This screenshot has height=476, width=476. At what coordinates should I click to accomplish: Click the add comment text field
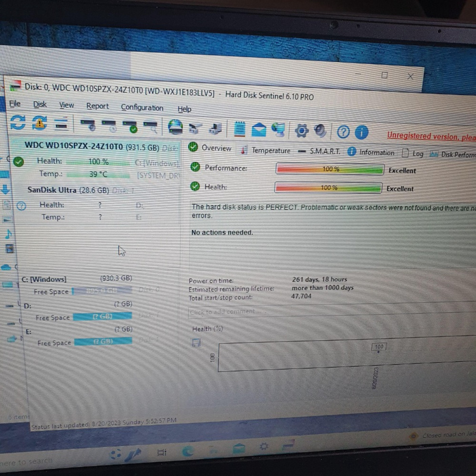(226, 312)
